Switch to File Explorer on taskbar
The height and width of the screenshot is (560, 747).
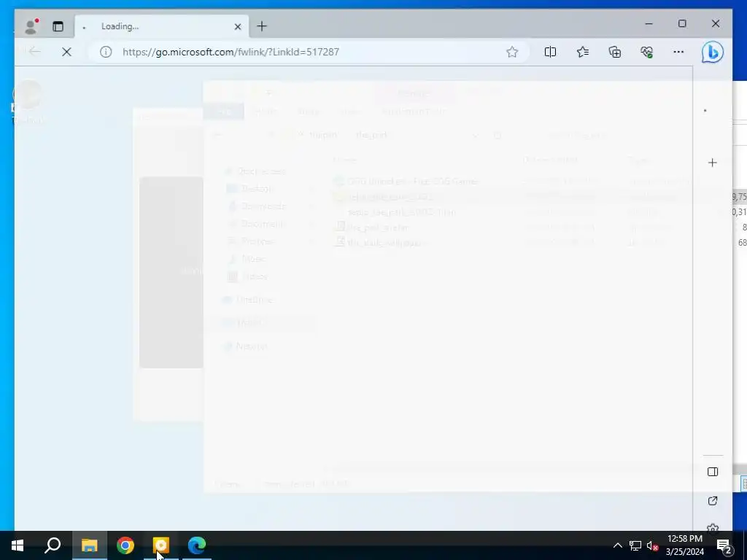click(x=89, y=545)
